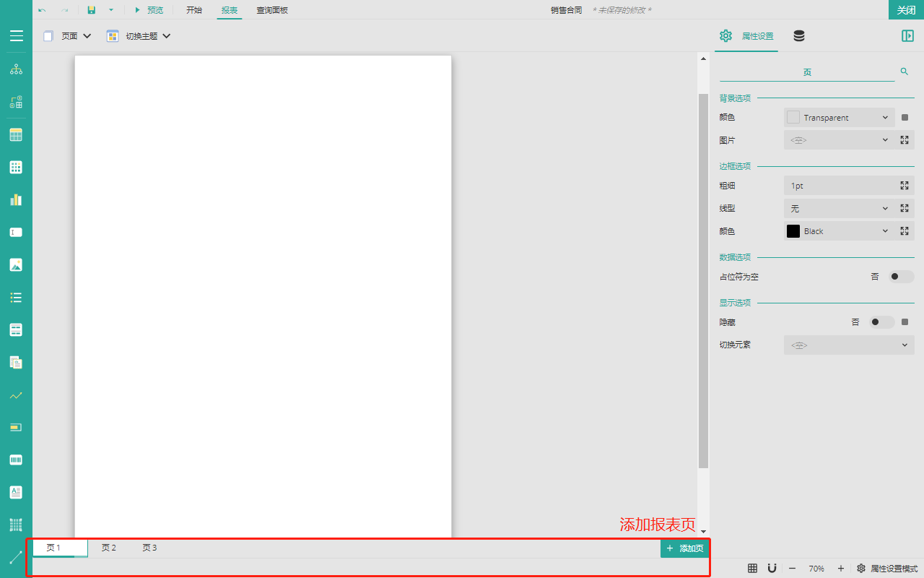Open the 切换主题 theme dropdown

(x=139, y=36)
